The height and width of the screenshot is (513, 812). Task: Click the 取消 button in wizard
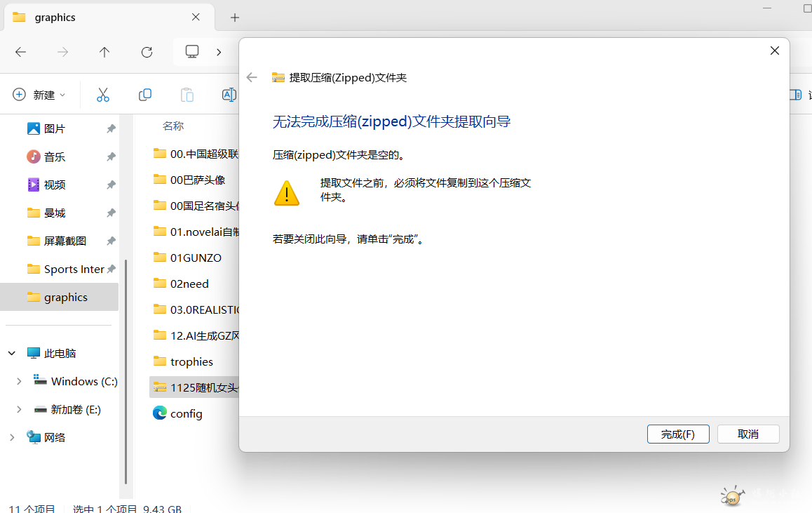tap(748, 434)
